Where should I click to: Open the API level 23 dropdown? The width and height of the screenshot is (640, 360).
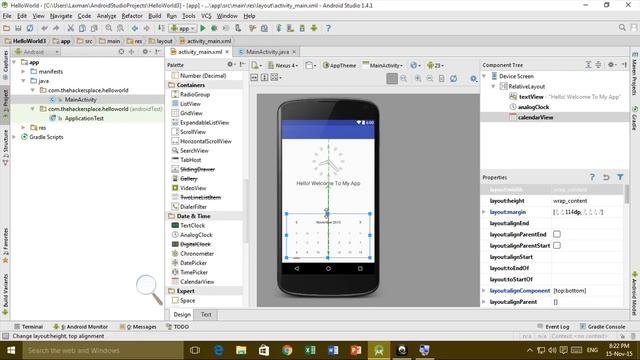pos(436,65)
